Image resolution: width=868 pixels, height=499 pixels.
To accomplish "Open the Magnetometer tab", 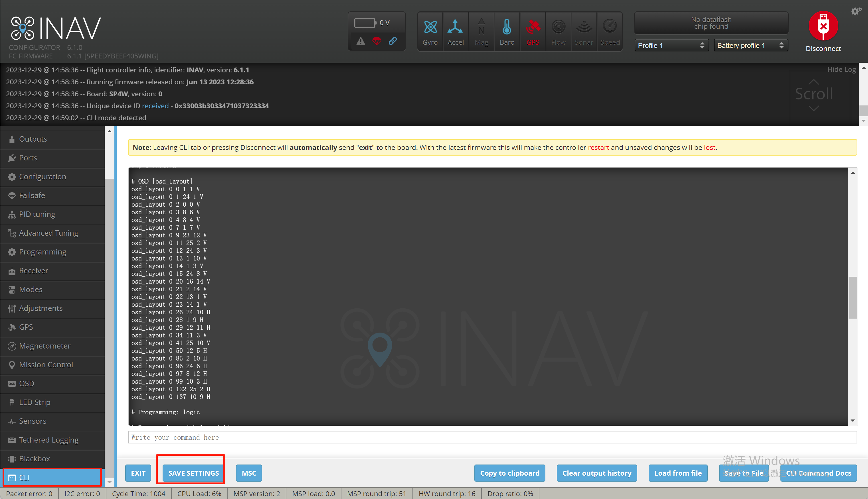I will [52, 346].
